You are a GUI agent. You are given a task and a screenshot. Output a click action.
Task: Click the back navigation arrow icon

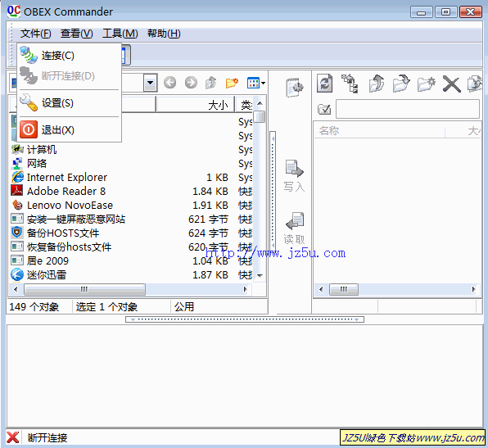170,83
